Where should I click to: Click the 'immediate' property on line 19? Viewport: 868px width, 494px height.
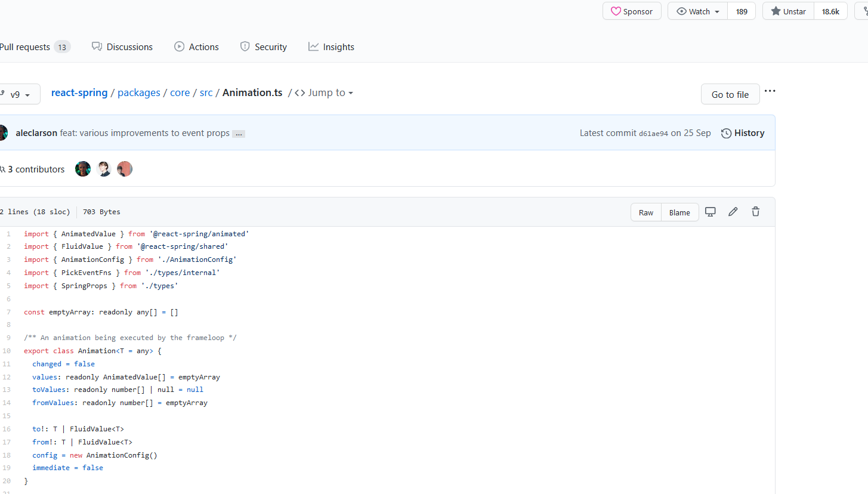click(x=51, y=468)
